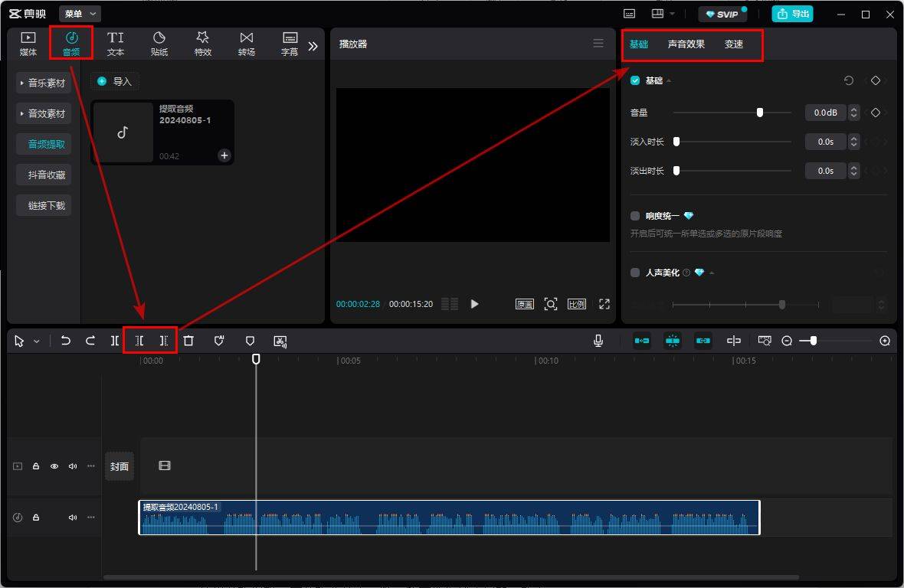Image resolution: width=904 pixels, height=588 pixels.
Task: Zoom out the timeline
Action: 786,341
